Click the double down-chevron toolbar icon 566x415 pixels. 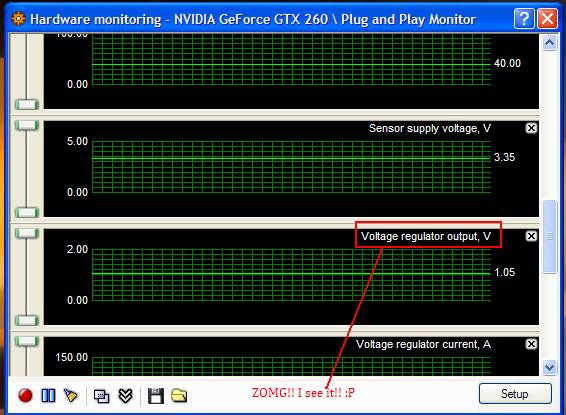[x=125, y=396]
